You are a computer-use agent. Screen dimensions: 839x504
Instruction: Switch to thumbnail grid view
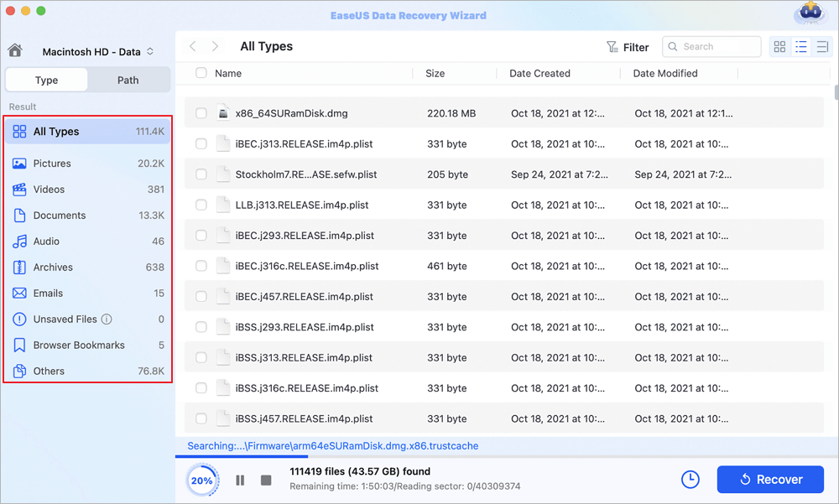[780, 47]
